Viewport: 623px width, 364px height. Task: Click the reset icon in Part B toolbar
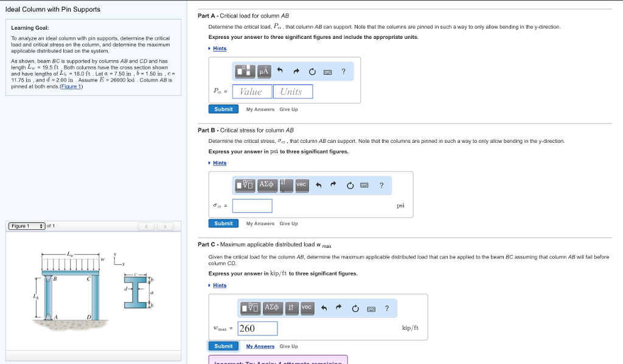point(350,185)
